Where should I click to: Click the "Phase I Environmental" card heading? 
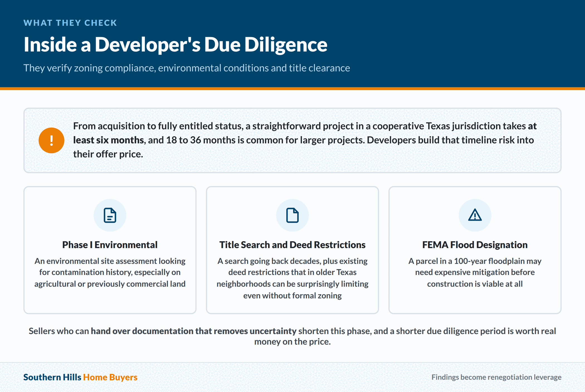[x=110, y=245]
